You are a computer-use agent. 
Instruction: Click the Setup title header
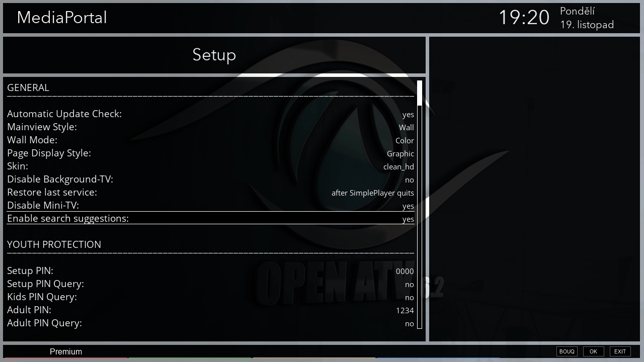coord(214,55)
